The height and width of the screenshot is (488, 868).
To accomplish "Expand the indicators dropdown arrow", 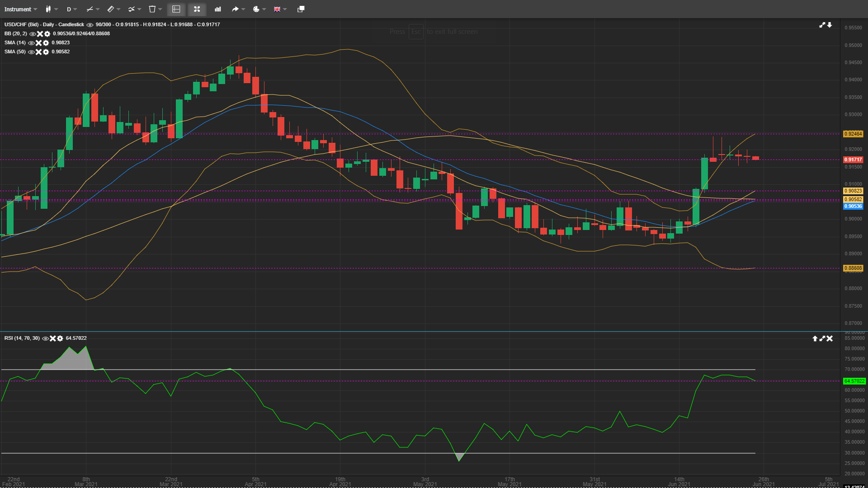I will (139, 9).
